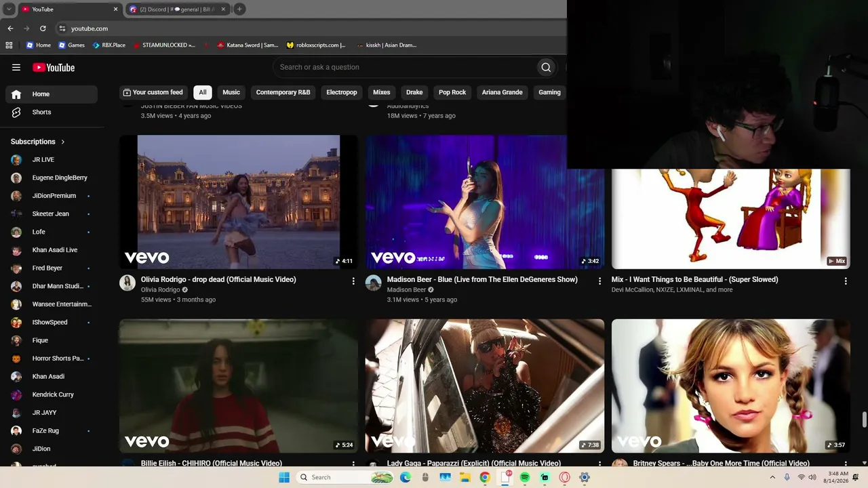This screenshot has width=868, height=488.
Task: Click the YouTube search input field
Action: (405, 67)
